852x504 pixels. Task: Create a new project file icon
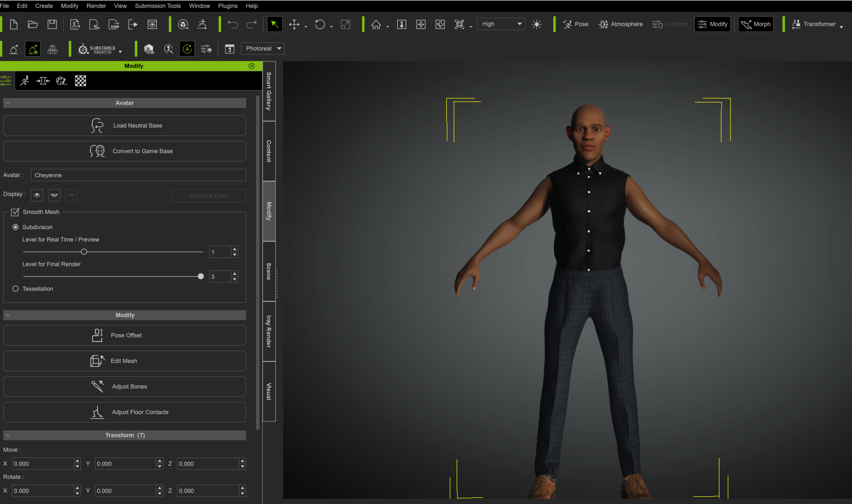click(14, 24)
